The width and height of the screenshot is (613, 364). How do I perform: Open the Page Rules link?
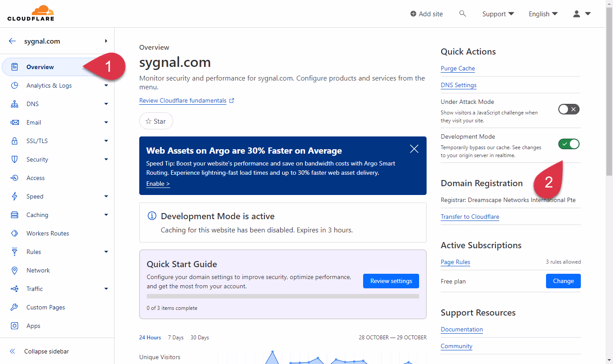[x=455, y=262]
